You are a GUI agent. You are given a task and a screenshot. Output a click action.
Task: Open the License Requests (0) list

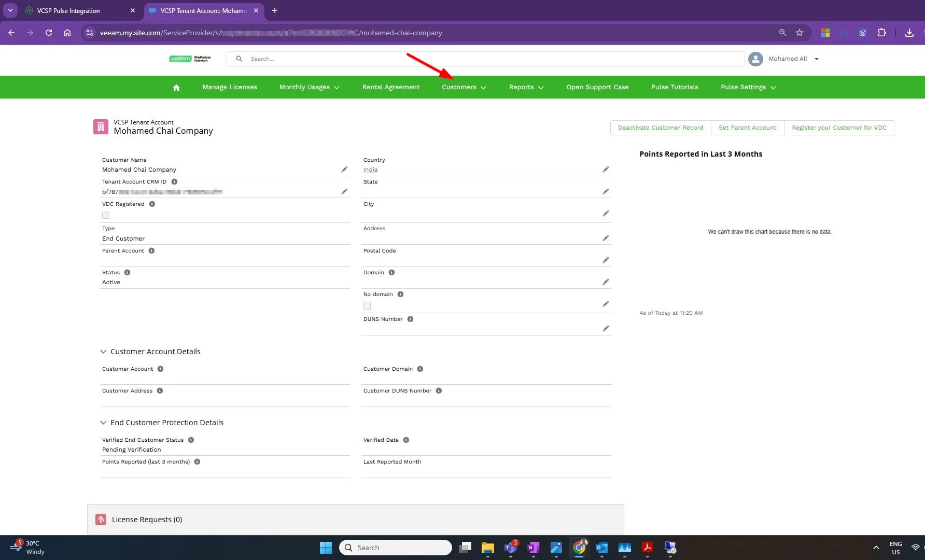coord(147,520)
